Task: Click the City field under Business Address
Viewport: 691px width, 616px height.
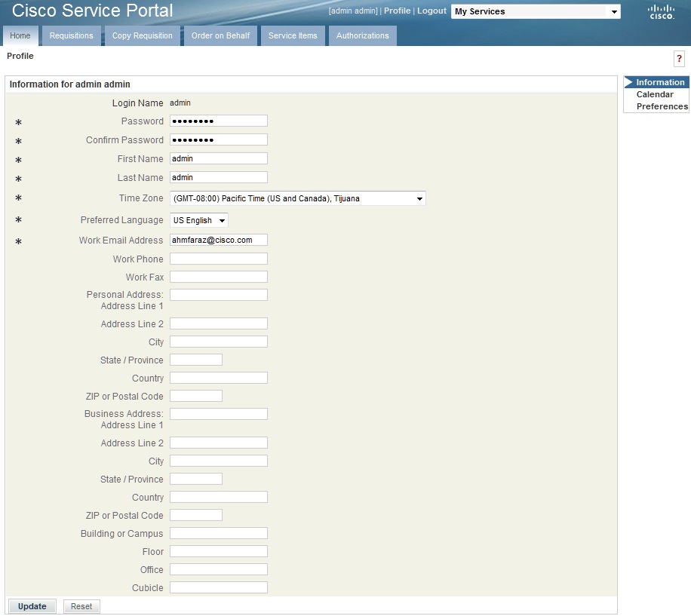Action: (219, 461)
